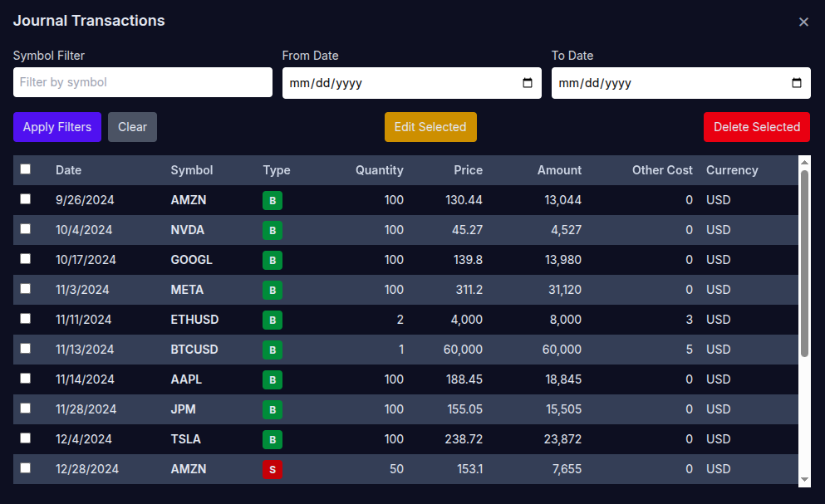Check the box for the GOOGL transaction
825x504 pixels.
click(x=26, y=259)
